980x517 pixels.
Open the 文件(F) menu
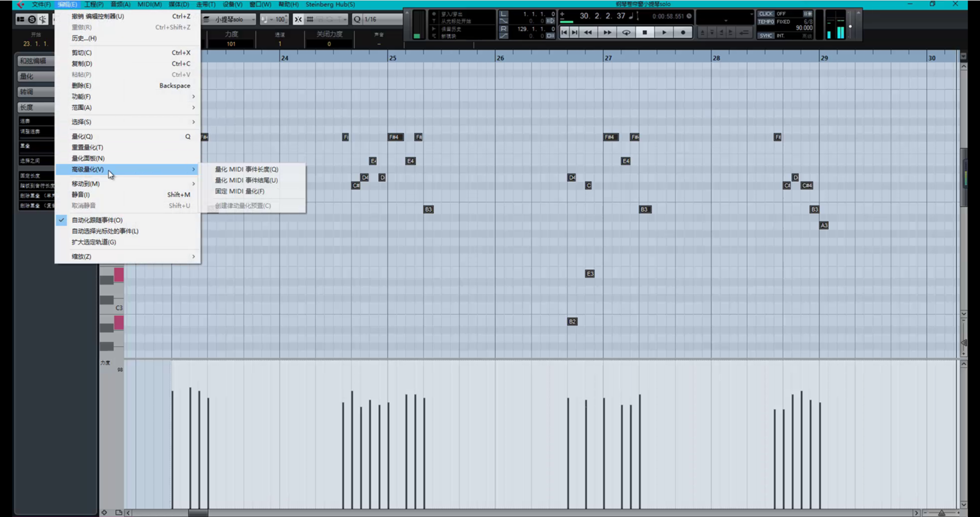click(41, 5)
